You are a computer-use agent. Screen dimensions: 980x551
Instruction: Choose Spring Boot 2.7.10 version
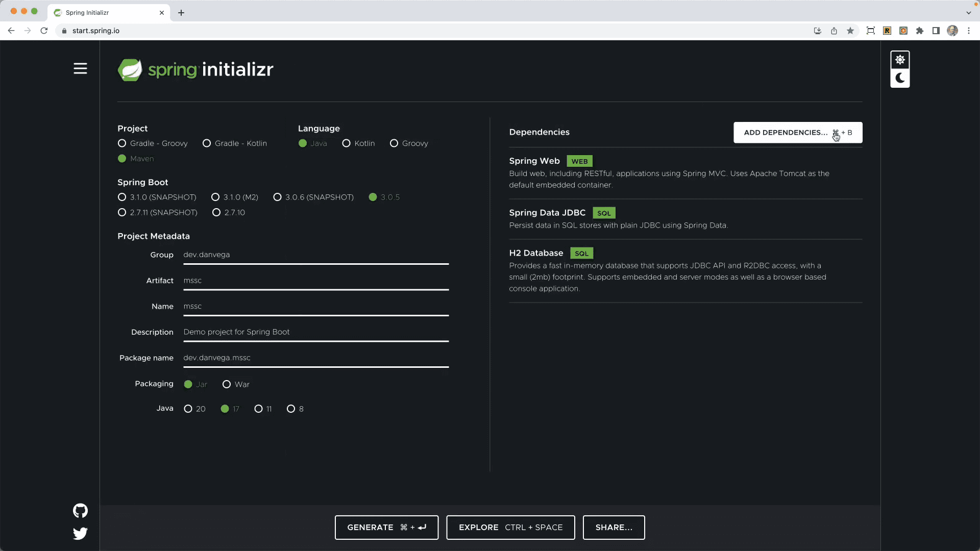coord(216,212)
